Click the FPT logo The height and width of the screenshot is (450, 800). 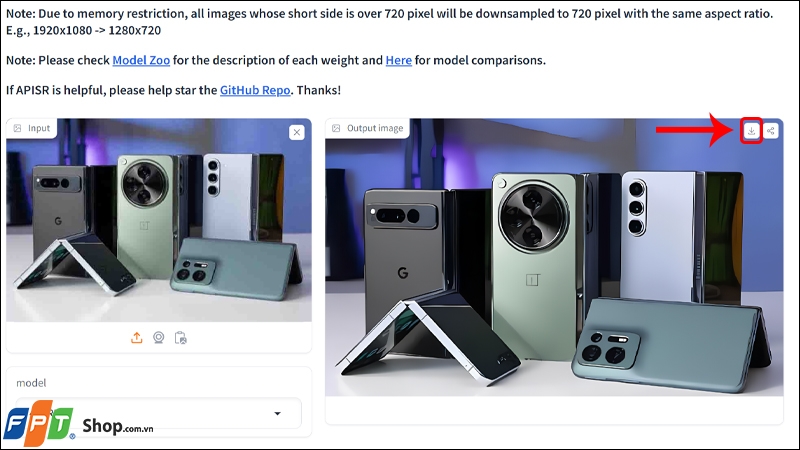click(x=39, y=423)
